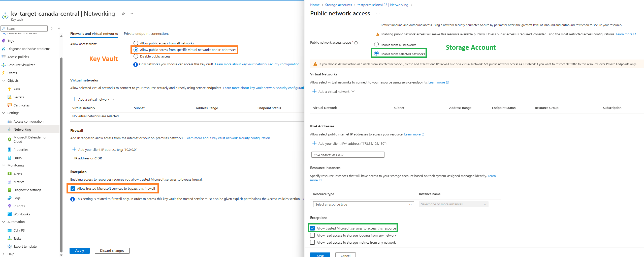Open Keys via its key icon

[x=10, y=89]
